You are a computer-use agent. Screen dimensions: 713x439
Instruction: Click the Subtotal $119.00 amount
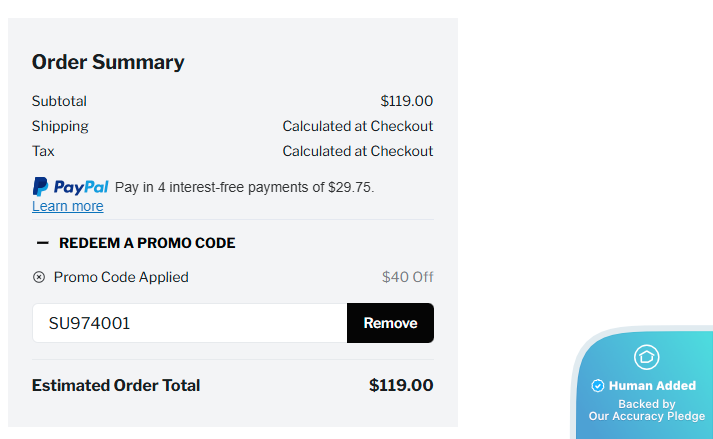coord(406,101)
